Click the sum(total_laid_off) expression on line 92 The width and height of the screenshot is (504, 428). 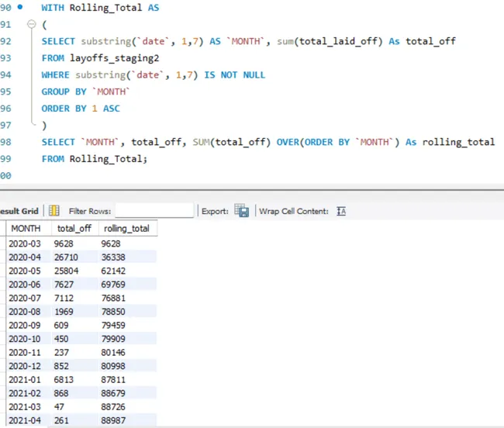pyautogui.click(x=330, y=41)
